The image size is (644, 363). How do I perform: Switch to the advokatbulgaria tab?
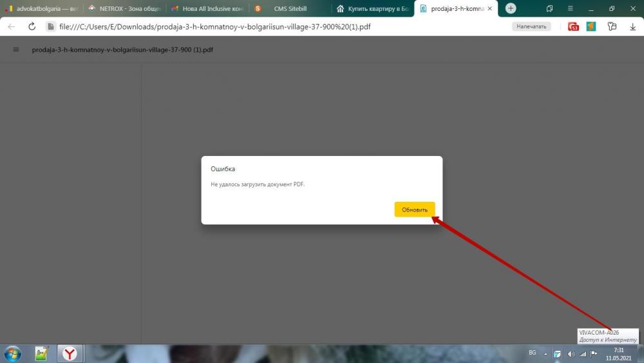click(42, 9)
